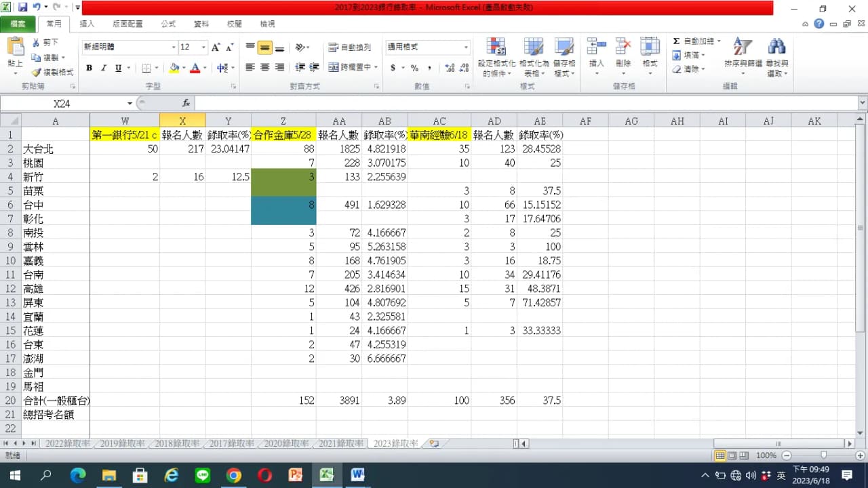Align text to the top of cell
This screenshot has width=868, height=488.
coord(250,47)
